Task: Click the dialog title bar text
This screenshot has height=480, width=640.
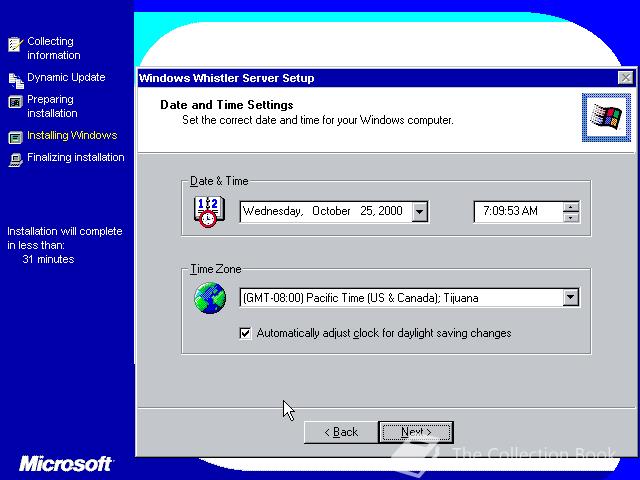Action: (x=227, y=78)
